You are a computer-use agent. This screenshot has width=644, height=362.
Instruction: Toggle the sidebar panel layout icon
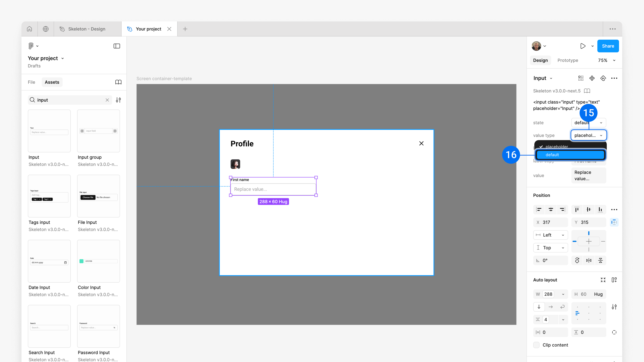point(117,46)
